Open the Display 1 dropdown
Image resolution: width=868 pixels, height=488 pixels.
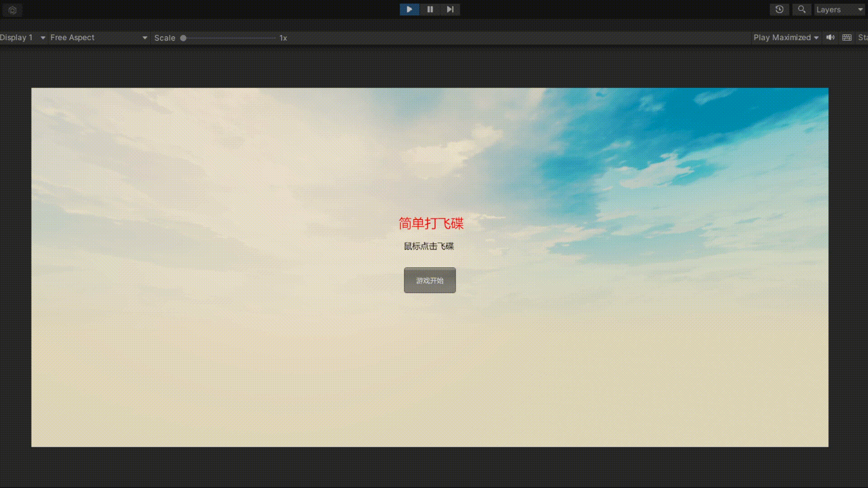point(23,38)
